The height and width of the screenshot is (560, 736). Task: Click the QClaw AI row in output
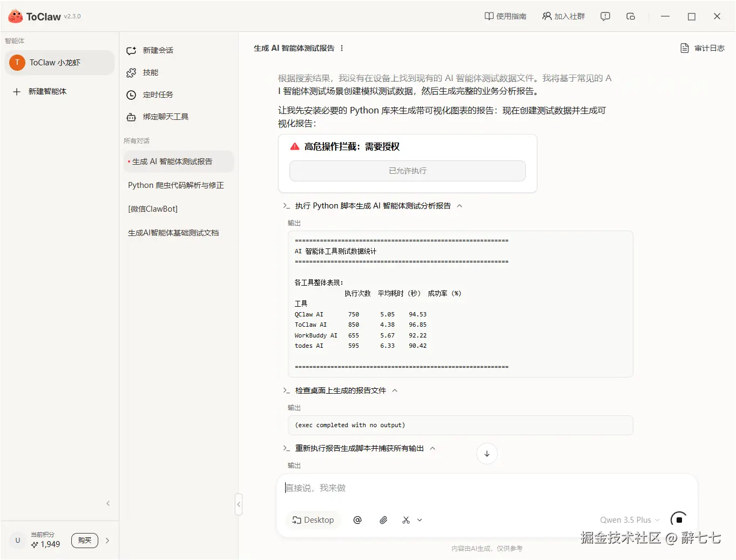[361, 314]
